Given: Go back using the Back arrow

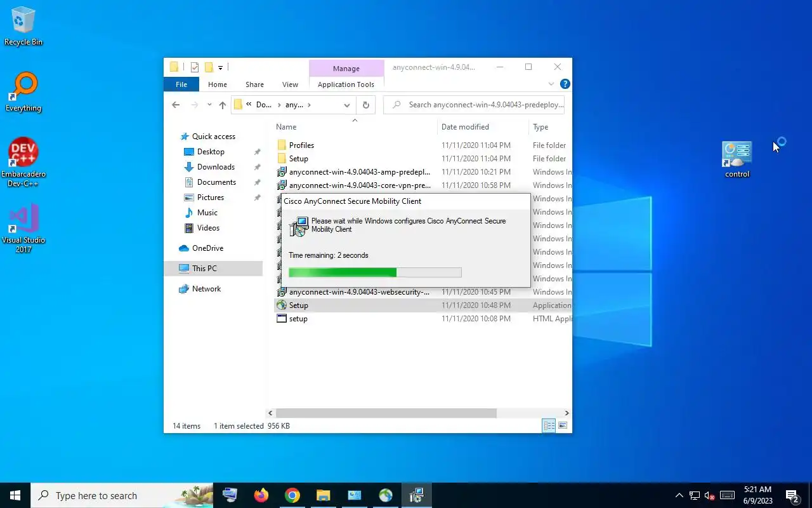Looking at the screenshot, I should tap(176, 105).
